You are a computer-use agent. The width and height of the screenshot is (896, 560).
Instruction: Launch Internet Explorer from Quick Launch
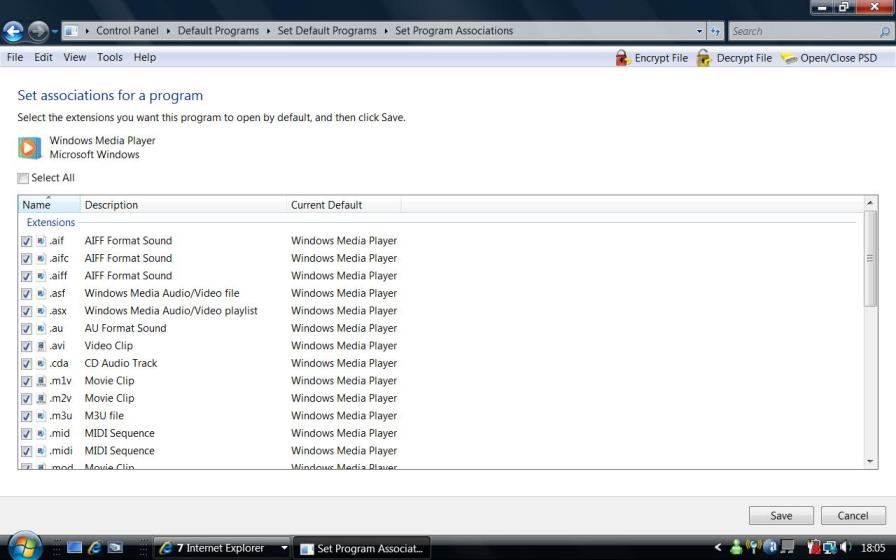coord(95,548)
